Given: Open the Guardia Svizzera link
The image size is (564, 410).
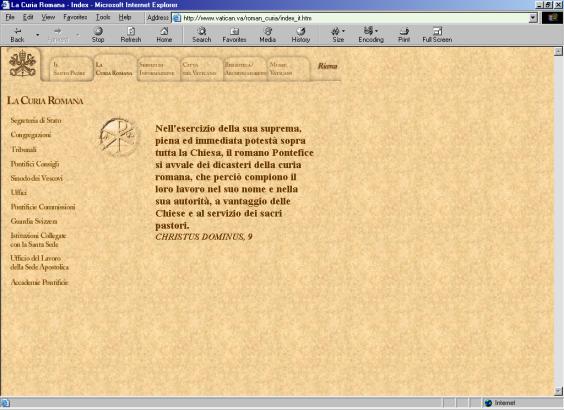Looking at the screenshot, I should tap(34, 221).
